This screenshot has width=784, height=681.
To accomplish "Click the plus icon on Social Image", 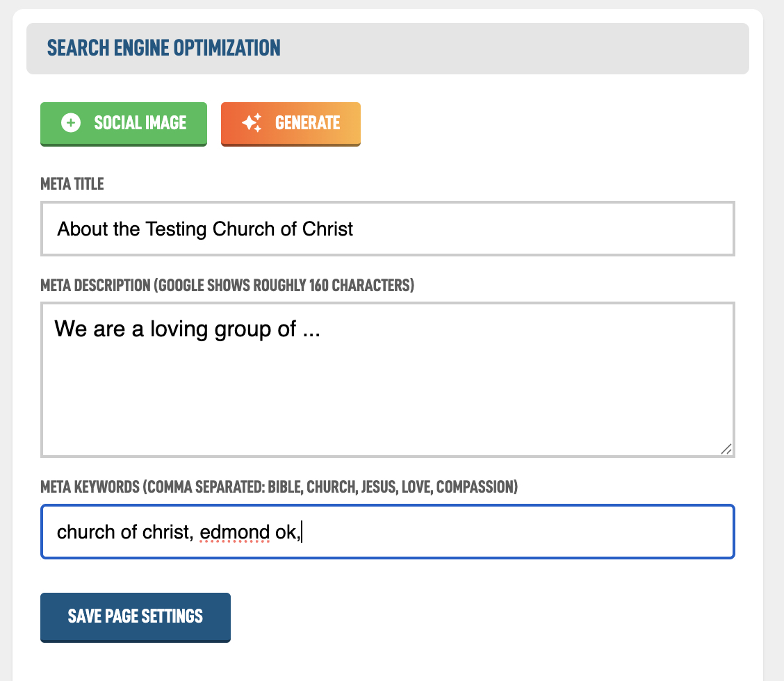I will (71, 123).
